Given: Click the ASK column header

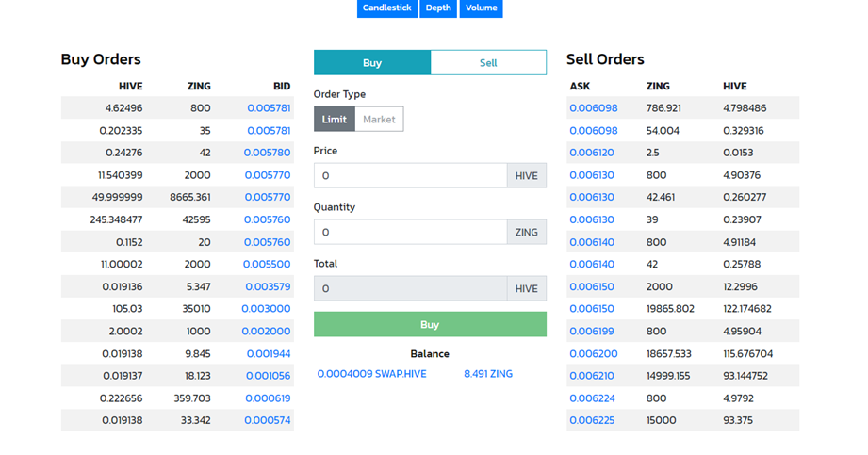Looking at the screenshot, I should pos(580,87).
